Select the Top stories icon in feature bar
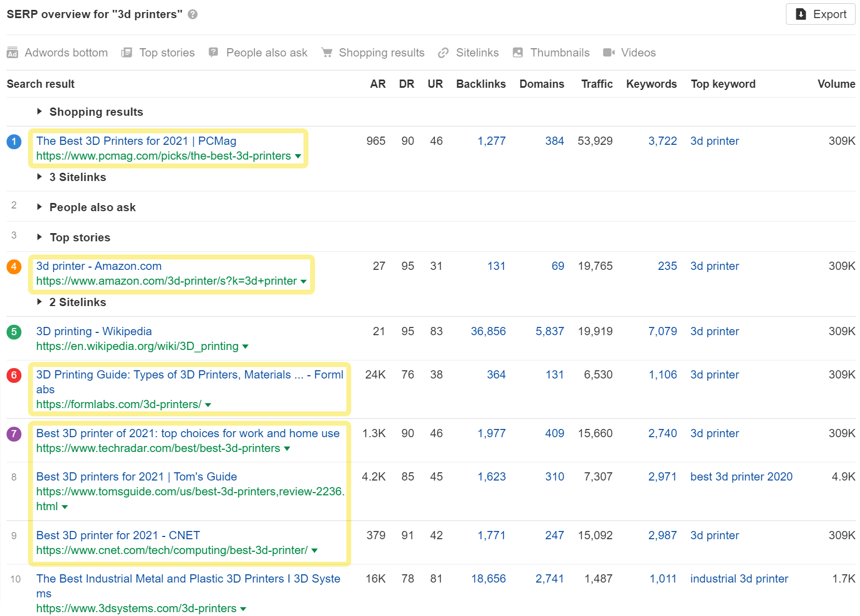The image size is (860, 616). [127, 52]
